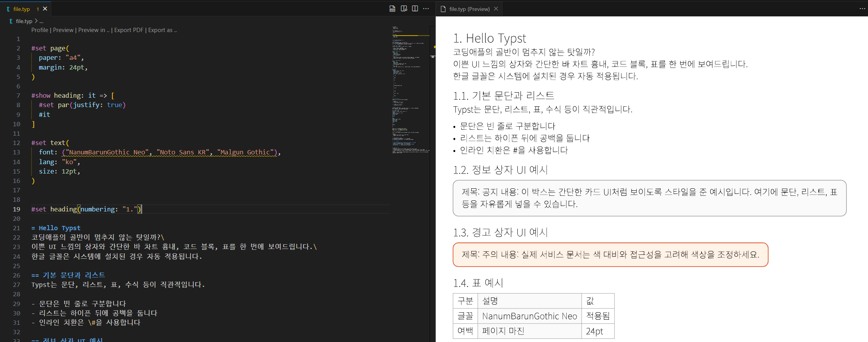The height and width of the screenshot is (342, 868).
Task: Click the '글꼴' table cell in preview
Action: (465, 316)
